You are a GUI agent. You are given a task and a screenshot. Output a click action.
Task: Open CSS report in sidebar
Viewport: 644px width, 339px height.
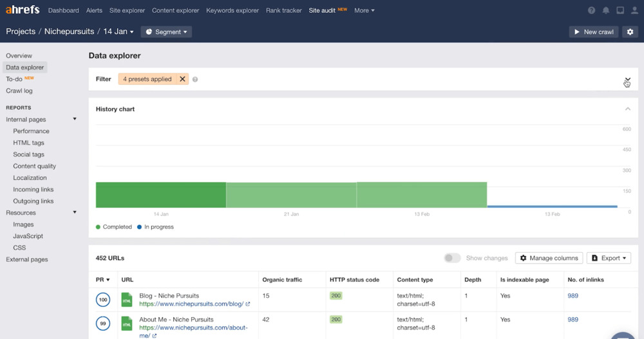pyautogui.click(x=19, y=248)
